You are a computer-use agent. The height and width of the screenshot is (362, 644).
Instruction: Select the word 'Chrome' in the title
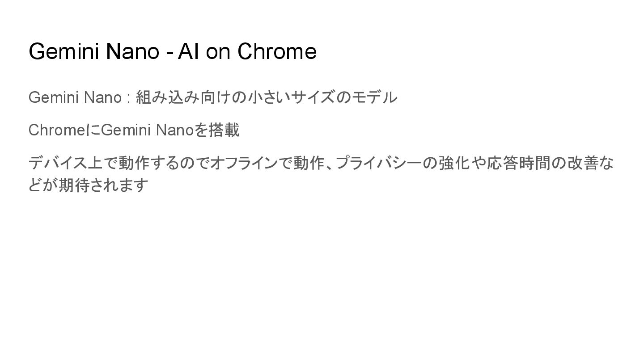[x=277, y=51]
